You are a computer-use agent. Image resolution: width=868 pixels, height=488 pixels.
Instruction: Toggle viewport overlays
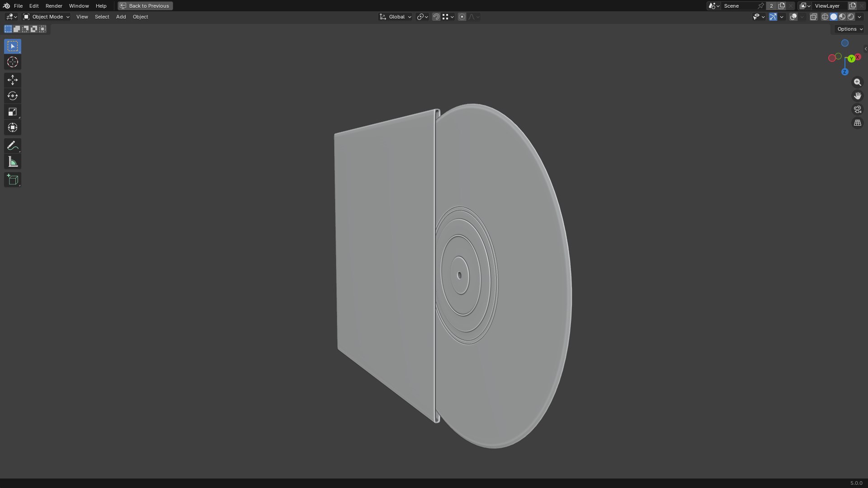pyautogui.click(x=793, y=17)
